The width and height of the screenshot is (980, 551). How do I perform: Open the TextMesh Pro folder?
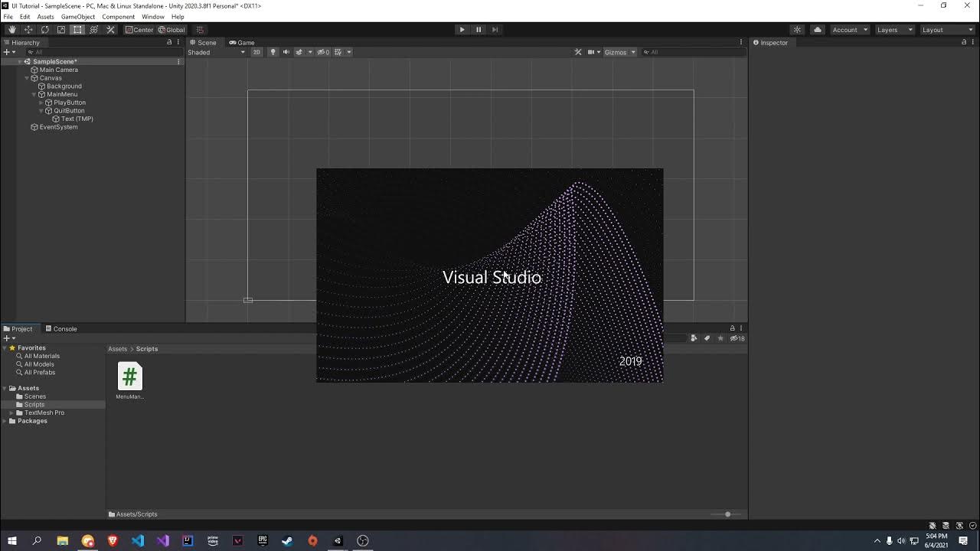[x=44, y=412]
